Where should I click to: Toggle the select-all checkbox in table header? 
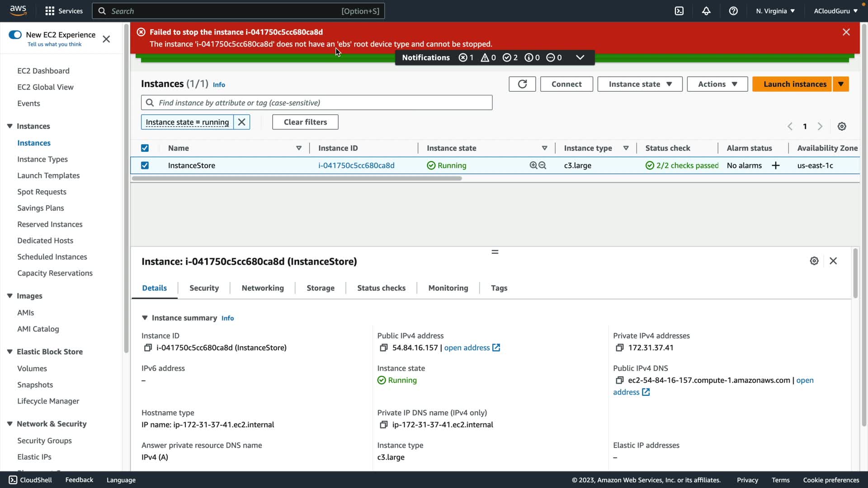pos(145,148)
